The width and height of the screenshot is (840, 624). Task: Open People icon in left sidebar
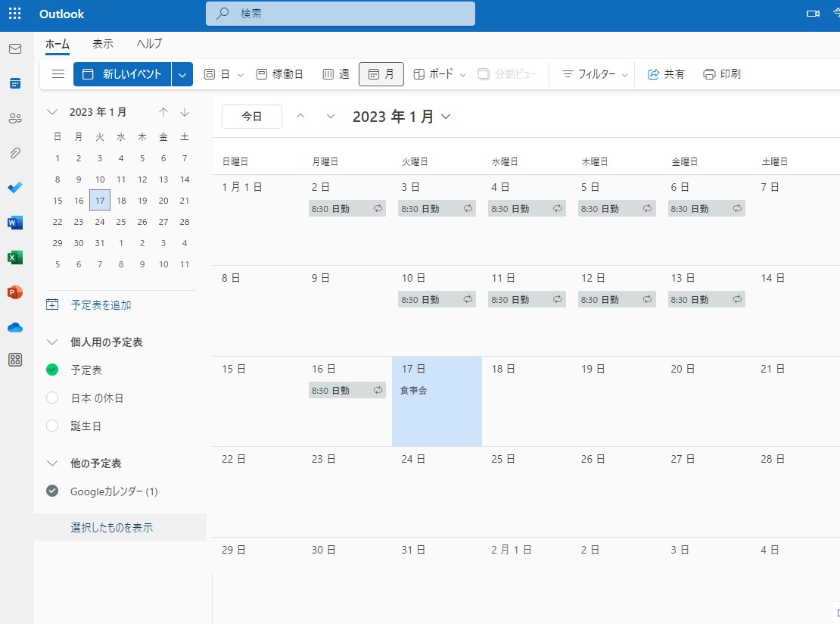point(15,118)
